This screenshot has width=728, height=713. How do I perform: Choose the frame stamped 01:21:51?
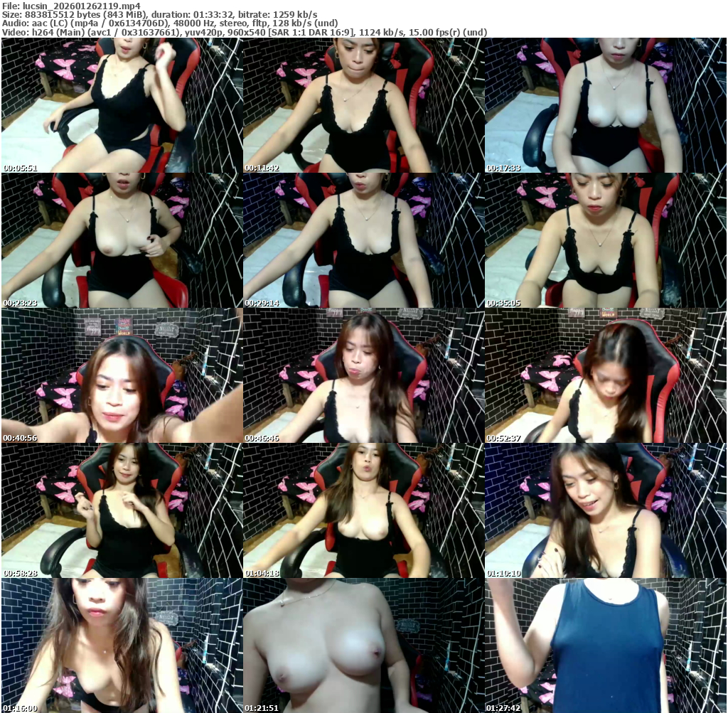(x=363, y=645)
